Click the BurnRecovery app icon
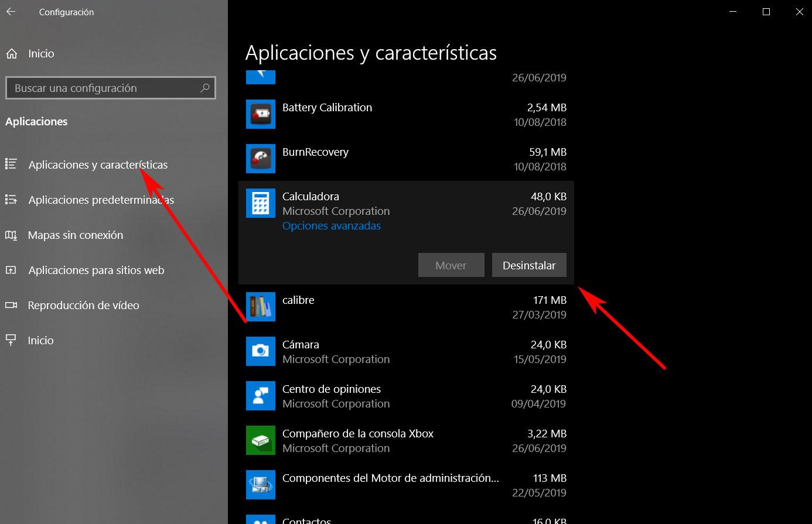This screenshot has height=524, width=812. (x=261, y=159)
